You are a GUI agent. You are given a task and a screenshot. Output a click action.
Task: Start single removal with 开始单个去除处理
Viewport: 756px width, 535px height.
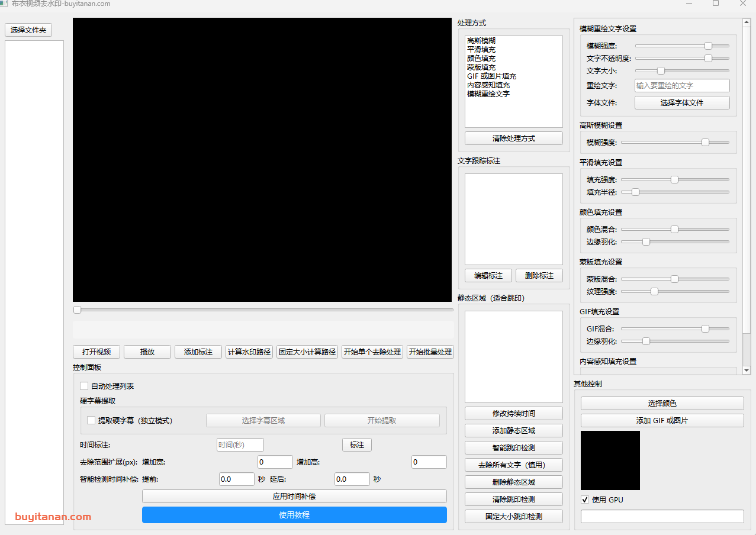[x=372, y=352]
